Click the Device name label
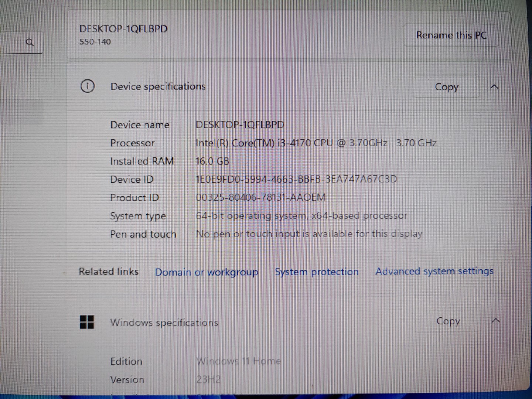 [x=140, y=125]
